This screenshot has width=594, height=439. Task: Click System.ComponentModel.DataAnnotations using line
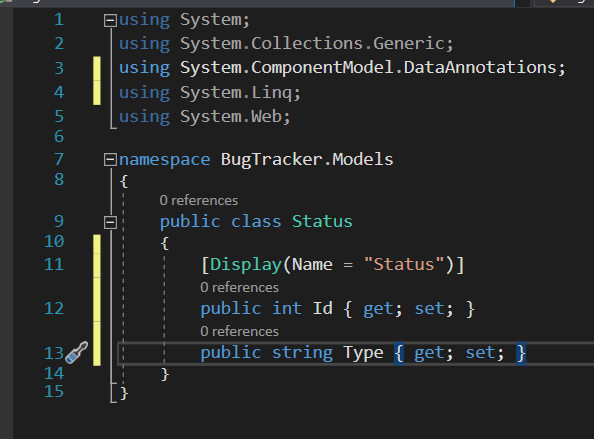coord(342,68)
